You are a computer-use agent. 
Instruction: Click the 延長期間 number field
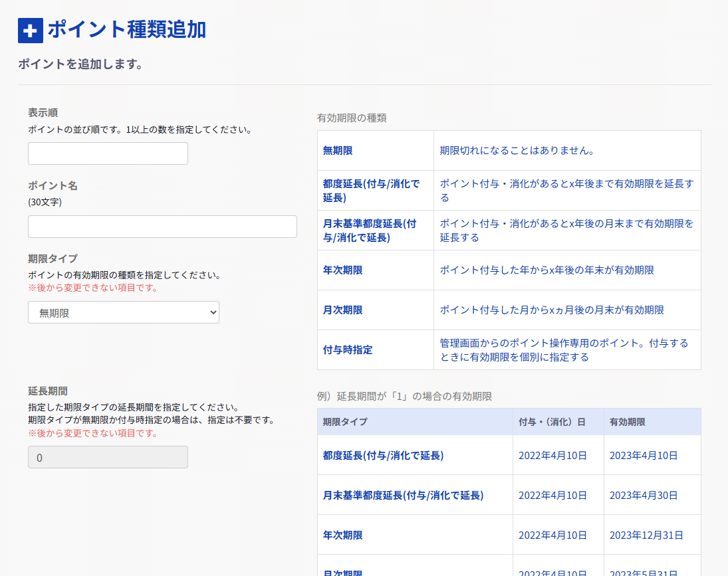click(x=108, y=457)
